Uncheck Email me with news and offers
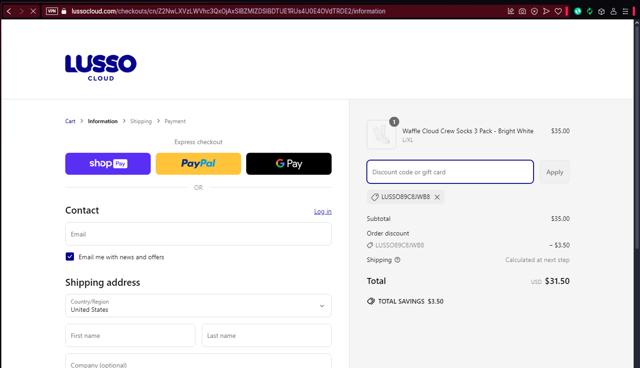Image resolution: width=640 pixels, height=368 pixels. click(x=70, y=257)
